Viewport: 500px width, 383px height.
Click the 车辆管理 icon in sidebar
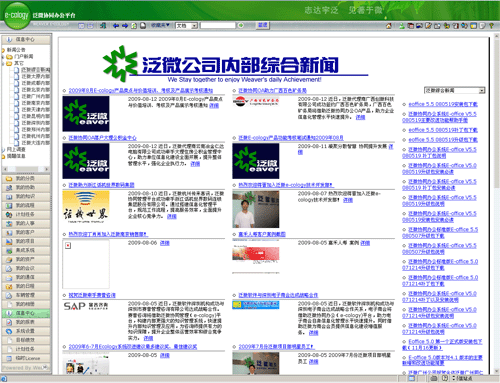click(9, 295)
